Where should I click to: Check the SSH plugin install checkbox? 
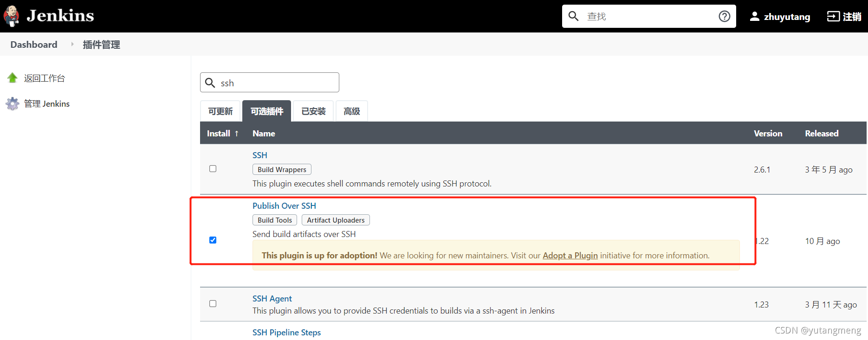coord(213,169)
